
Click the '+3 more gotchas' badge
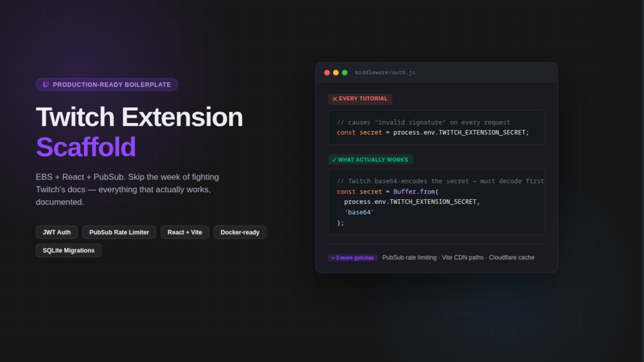[x=352, y=258]
